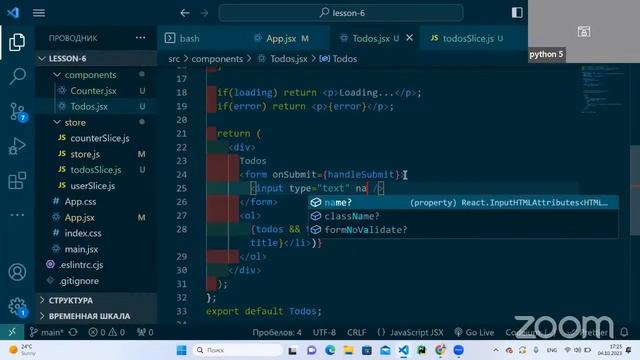Switch to the bash terminal tab
The image size is (640, 360).
pos(182,38)
